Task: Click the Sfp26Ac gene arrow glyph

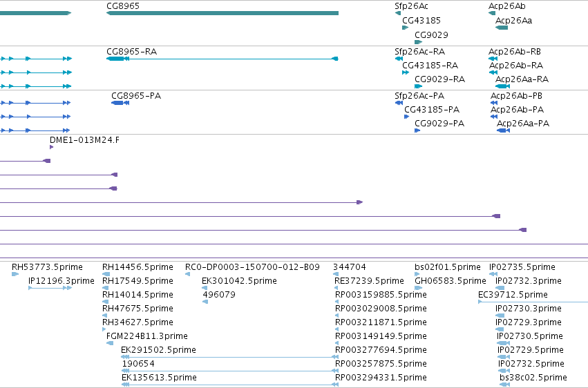Action: [x=398, y=13]
